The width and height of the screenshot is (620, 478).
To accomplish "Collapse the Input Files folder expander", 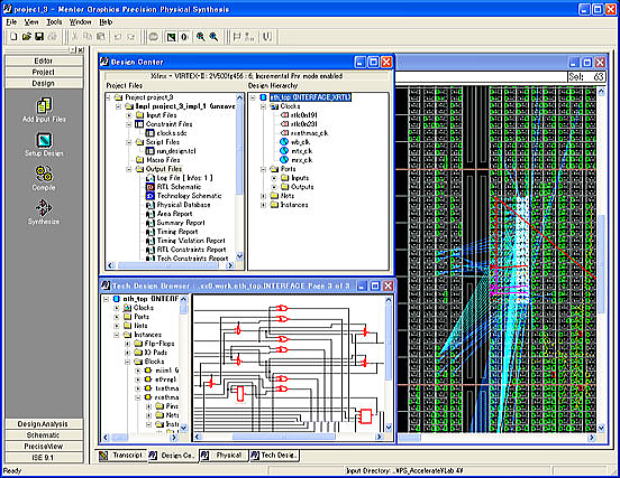I will (x=129, y=115).
